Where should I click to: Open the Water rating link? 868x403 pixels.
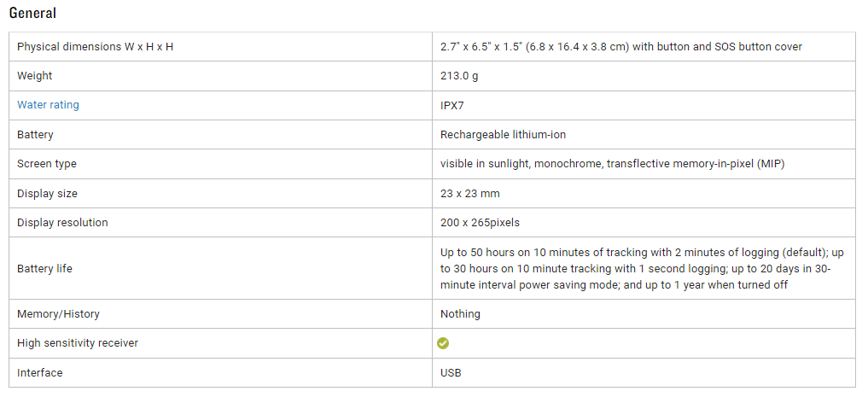(x=48, y=105)
